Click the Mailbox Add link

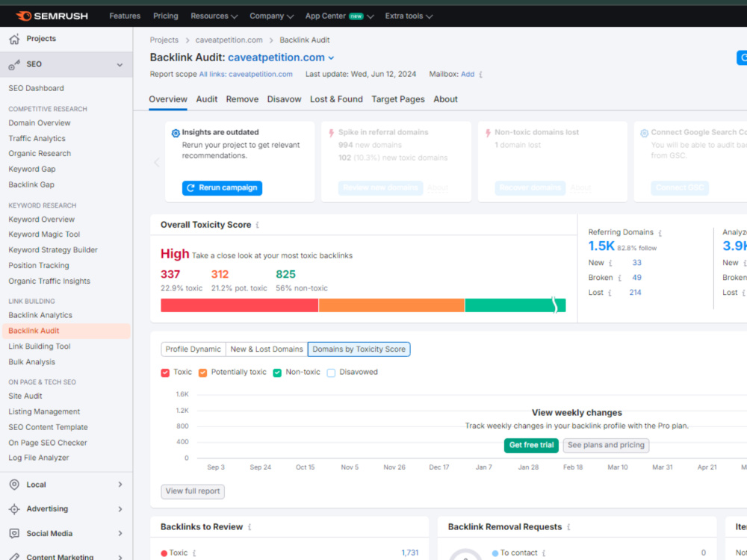(468, 74)
